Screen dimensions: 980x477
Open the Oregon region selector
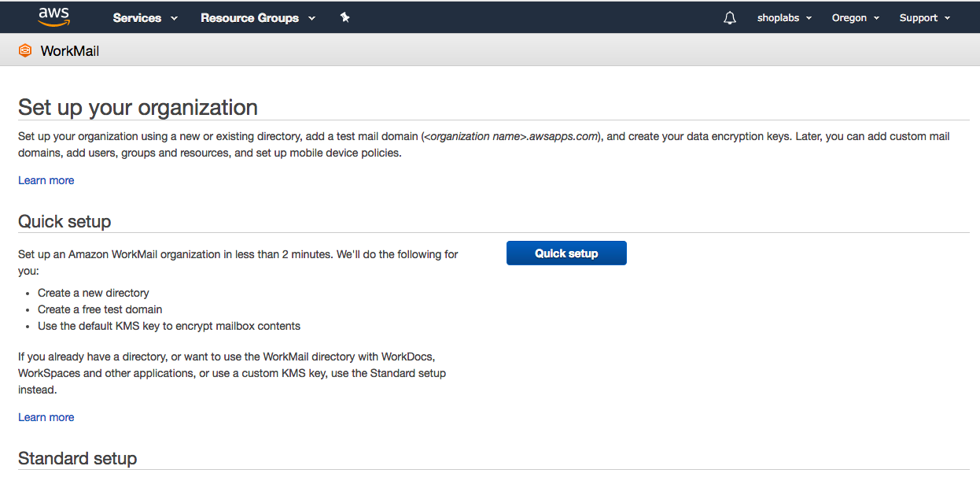pyautogui.click(x=856, y=17)
